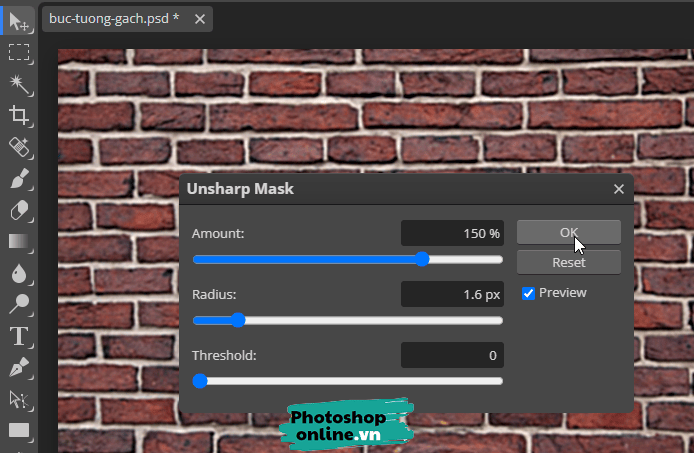Select the Move tool
Image resolution: width=694 pixels, height=453 pixels.
click(19, 21)
